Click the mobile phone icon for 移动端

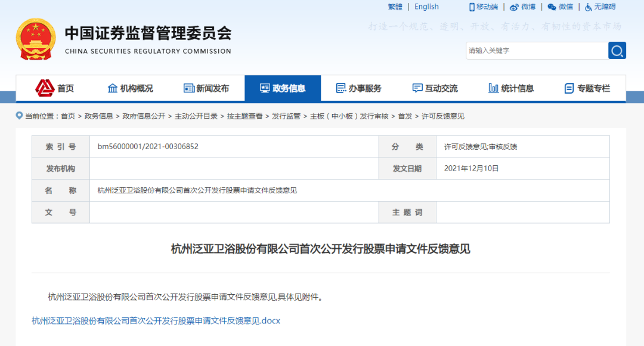click(472, 7)
